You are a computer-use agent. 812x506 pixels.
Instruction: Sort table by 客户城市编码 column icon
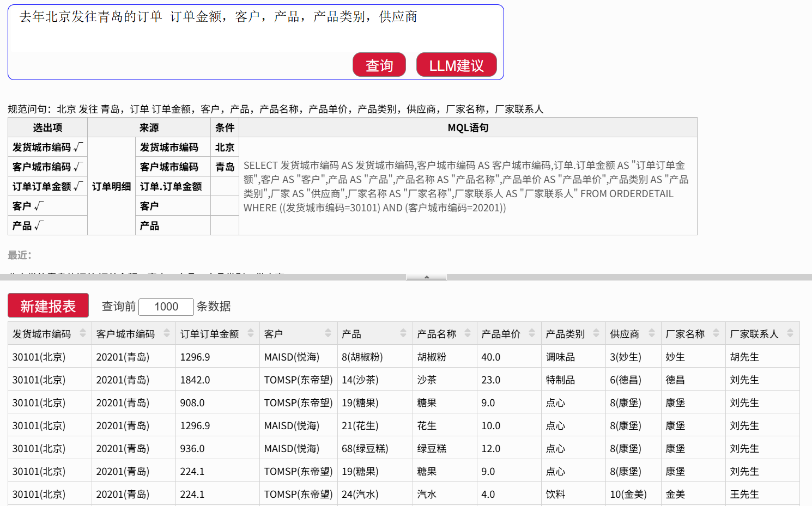[x=167, y=333]
